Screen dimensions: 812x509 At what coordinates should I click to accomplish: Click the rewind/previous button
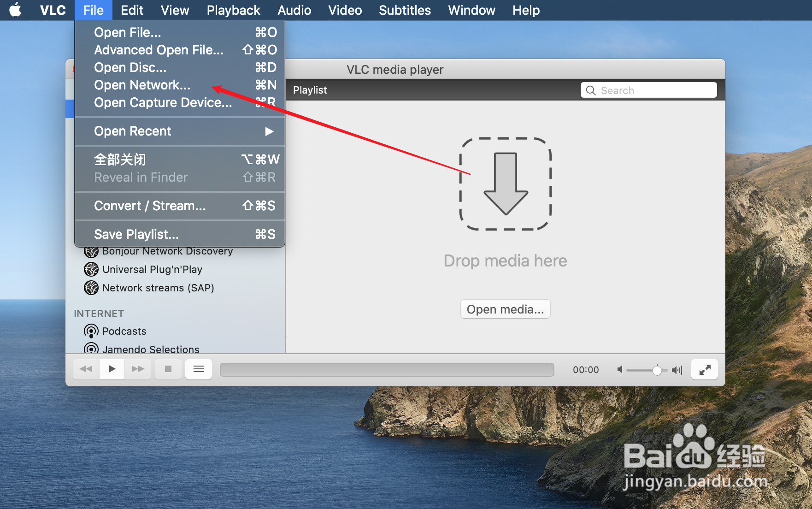[x=86, y=369]
